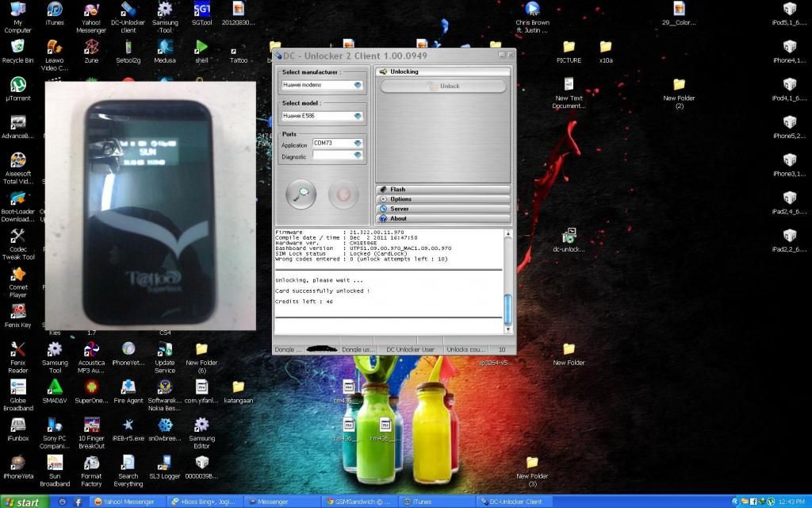The width and height of the screenshot is (812, 508).
Task: Open shell desktop icon
Action: point(201,52)
